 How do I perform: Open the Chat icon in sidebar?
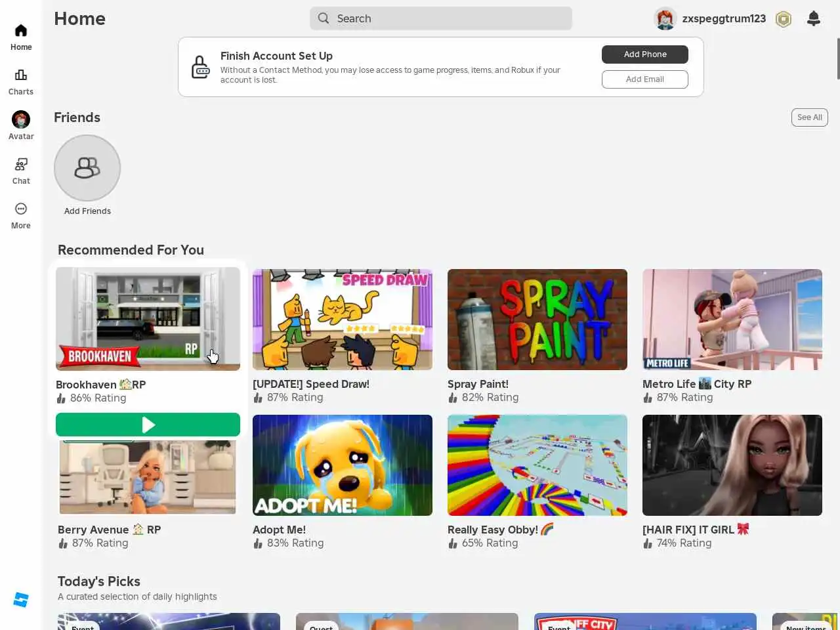[21, 164]
